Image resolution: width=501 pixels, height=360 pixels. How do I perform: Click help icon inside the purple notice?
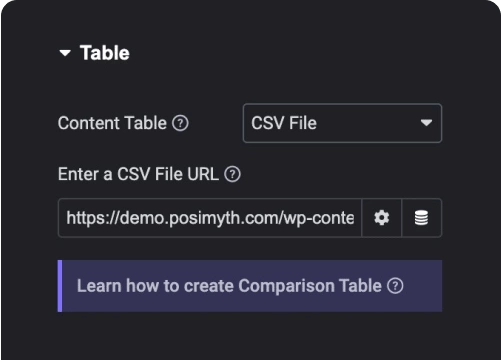coord(395,286)
